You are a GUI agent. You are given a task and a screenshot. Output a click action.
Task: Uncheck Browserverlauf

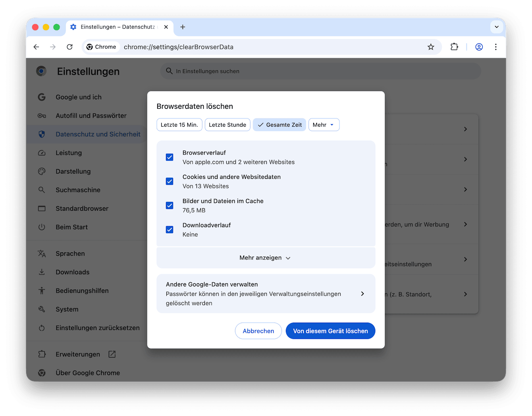pyautogui.click(x=170, y=157)
